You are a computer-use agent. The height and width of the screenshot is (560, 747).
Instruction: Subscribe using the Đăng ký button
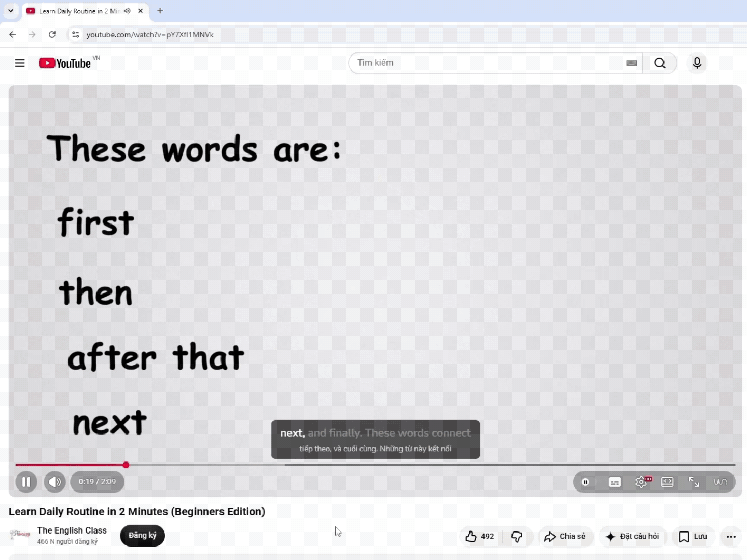143,536
